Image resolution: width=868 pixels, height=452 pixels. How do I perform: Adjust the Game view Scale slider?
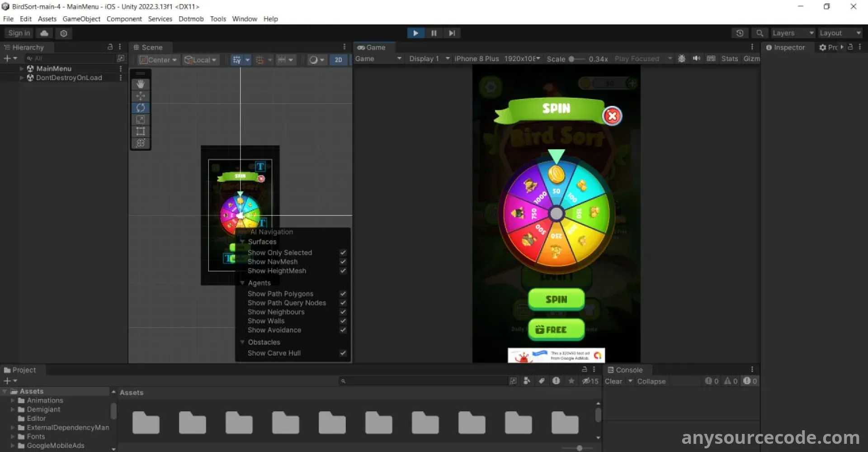pos(571,59)
